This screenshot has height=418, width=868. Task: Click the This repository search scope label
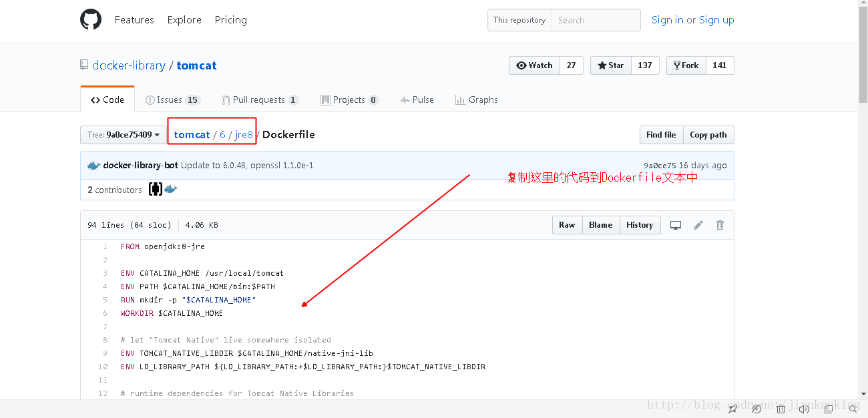(x=519, y=20)
